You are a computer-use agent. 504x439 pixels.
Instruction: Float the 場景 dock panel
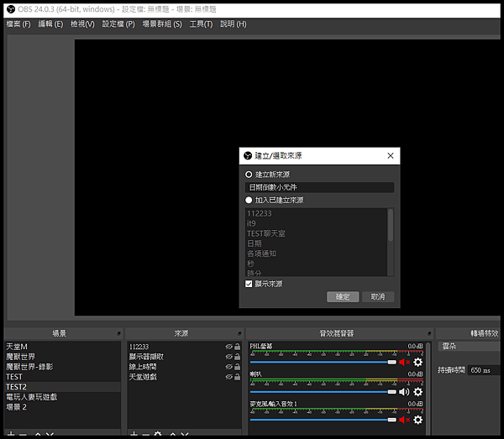click(118, 334)
